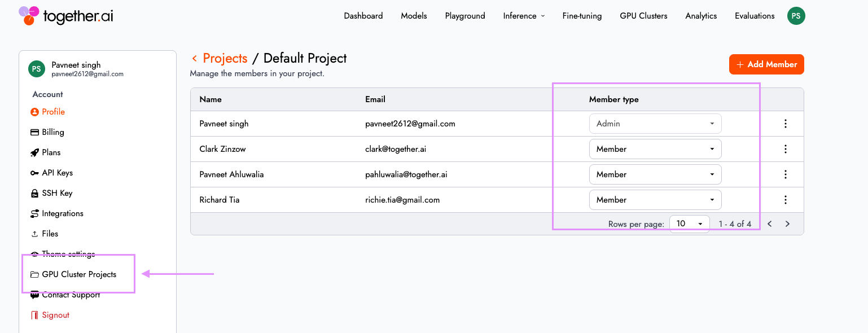
Task: Open Evaluations in top navigation
Action: tap(755, 16)
